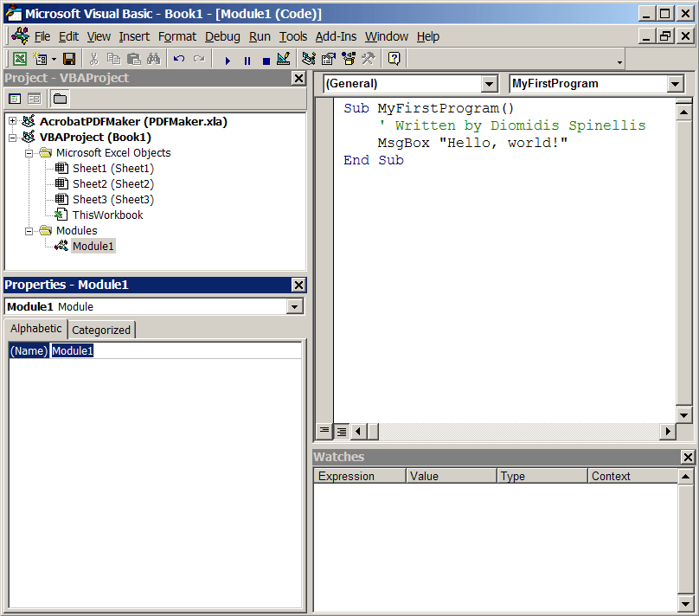
Task: Open Object Browser toolbar icon
Action: click(x=348, y=59)
